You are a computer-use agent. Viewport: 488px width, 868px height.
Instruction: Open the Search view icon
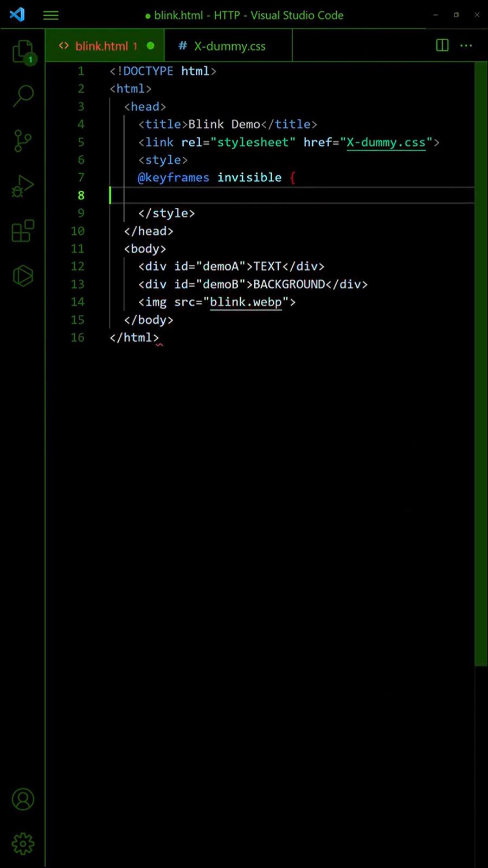click(23, 96)
